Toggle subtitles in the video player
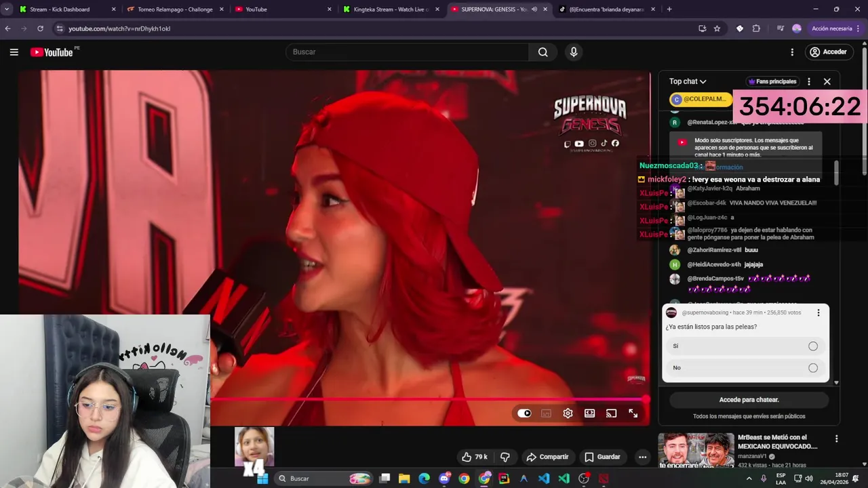The width and height of the screenshot is (868, 488). click(x=546, y=413)
